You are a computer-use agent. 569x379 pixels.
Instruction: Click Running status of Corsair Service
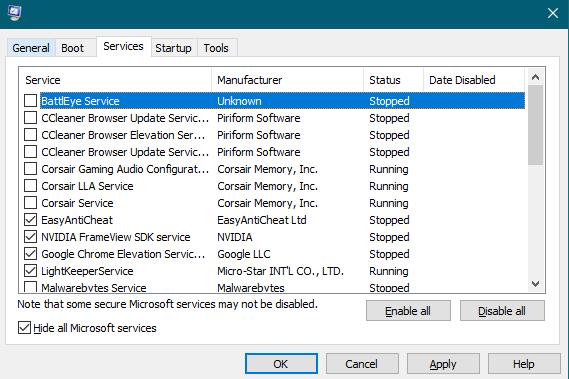pos(389,203)
